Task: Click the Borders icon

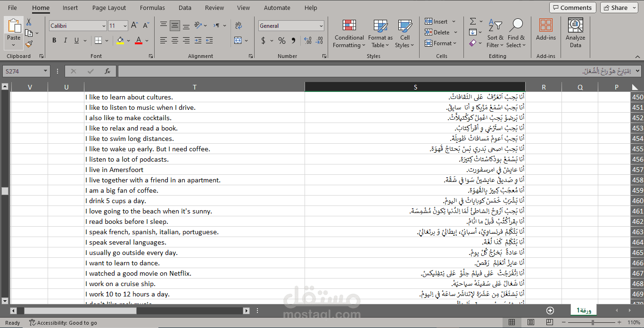Action: pos(98,41)
